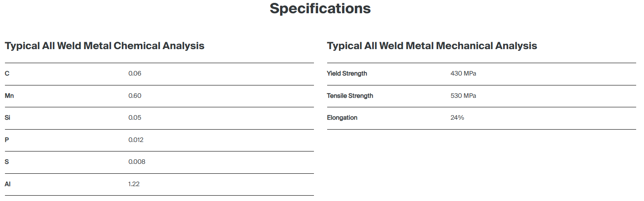Click the Specifications heading

point(320,9)
